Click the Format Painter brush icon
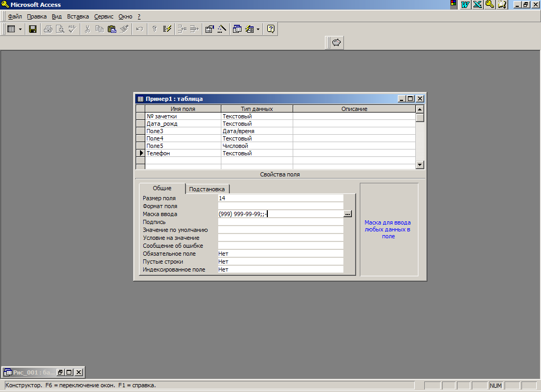The image size is (541, 392). tap(124, 30)
